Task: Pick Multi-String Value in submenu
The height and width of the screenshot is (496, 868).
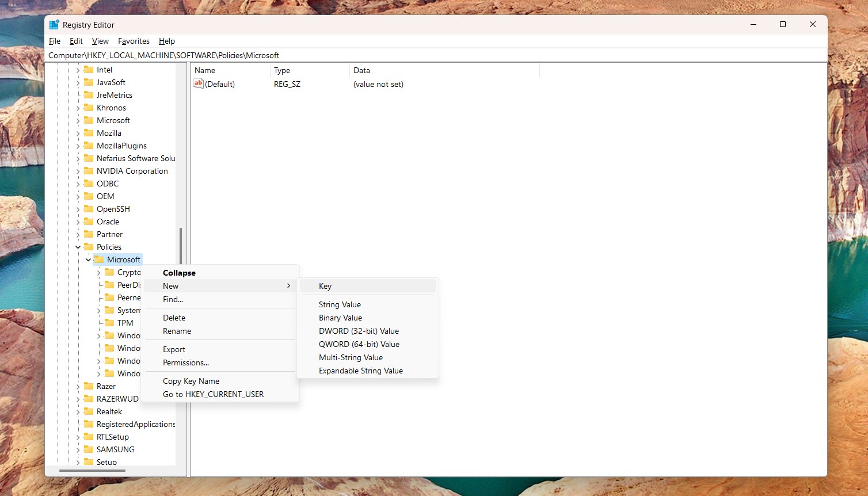Action: pos(368,357)
